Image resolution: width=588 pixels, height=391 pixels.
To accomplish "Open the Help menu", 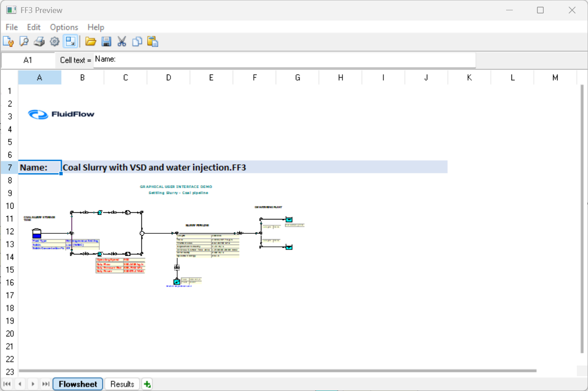I will pos(96,27).
